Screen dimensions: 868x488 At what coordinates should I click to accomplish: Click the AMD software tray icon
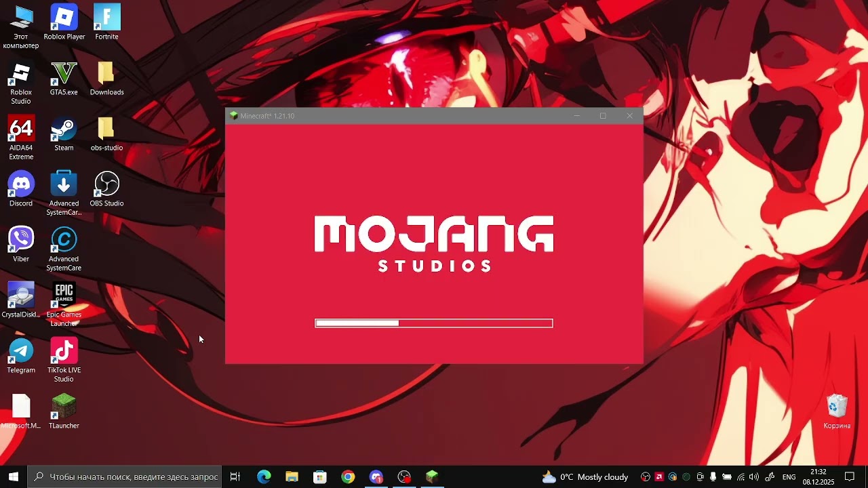point(658,477)
